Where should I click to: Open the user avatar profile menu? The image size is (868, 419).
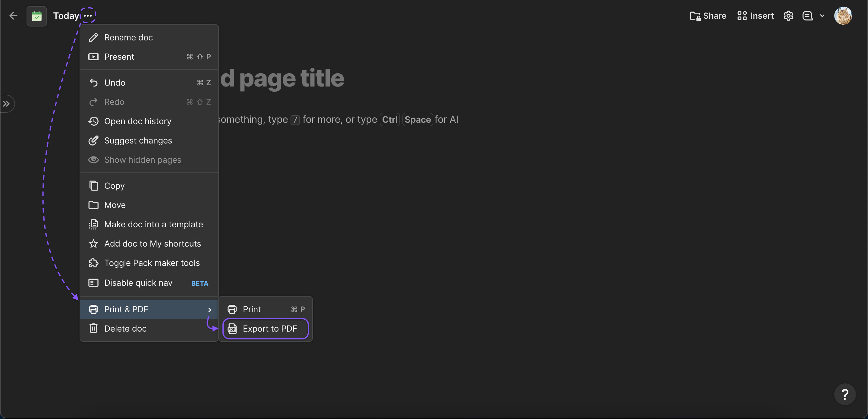pos(843,15)
